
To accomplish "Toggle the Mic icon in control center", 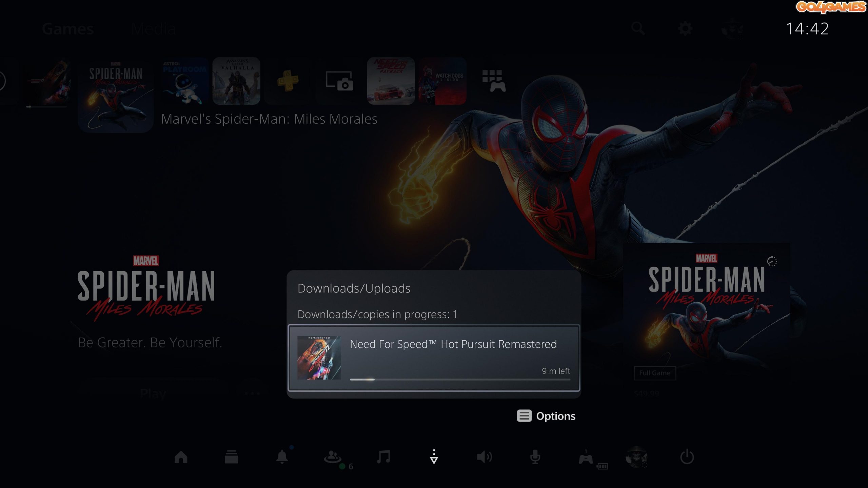I will pyautogui.click(x=535, y=457).
